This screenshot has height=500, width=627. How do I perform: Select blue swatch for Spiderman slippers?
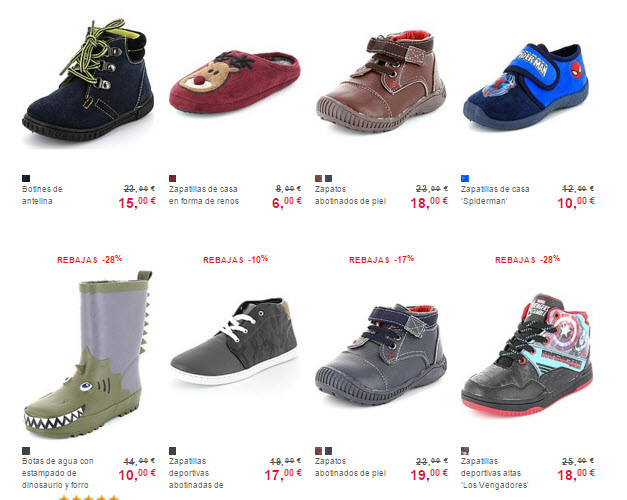tap(465, 178)
